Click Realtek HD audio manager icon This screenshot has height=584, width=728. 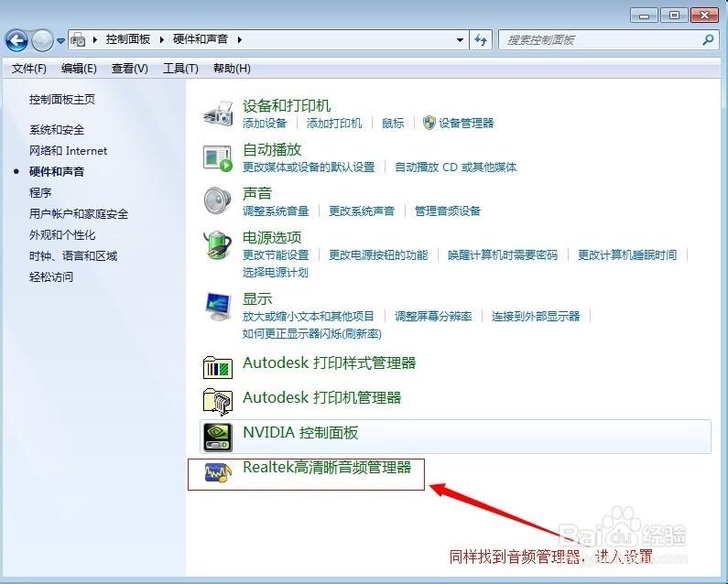(x=218, y=472)
